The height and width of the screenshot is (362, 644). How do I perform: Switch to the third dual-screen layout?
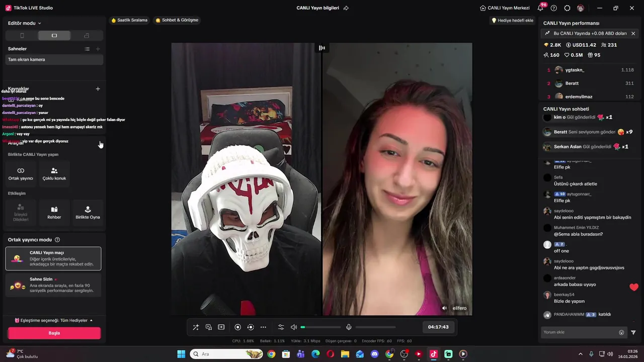pos(87,36)
